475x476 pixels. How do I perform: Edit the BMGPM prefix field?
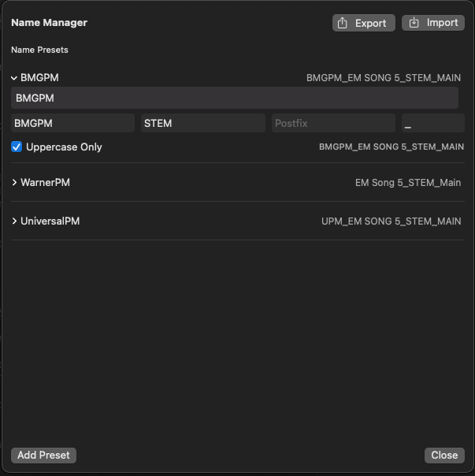coord(72,123)
